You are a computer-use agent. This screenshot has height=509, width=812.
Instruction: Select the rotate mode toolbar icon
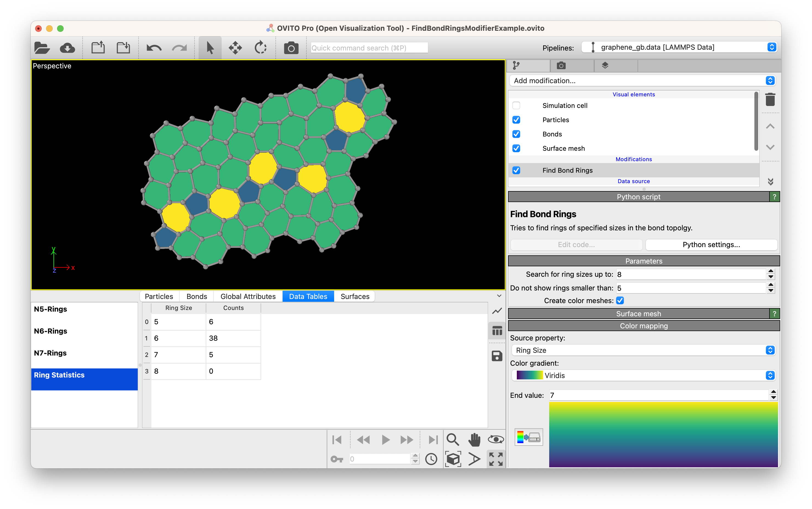pos(260,48)
